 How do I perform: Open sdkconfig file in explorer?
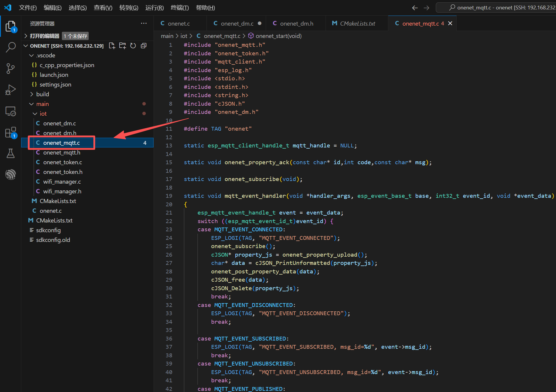click(x=48, y=230)
